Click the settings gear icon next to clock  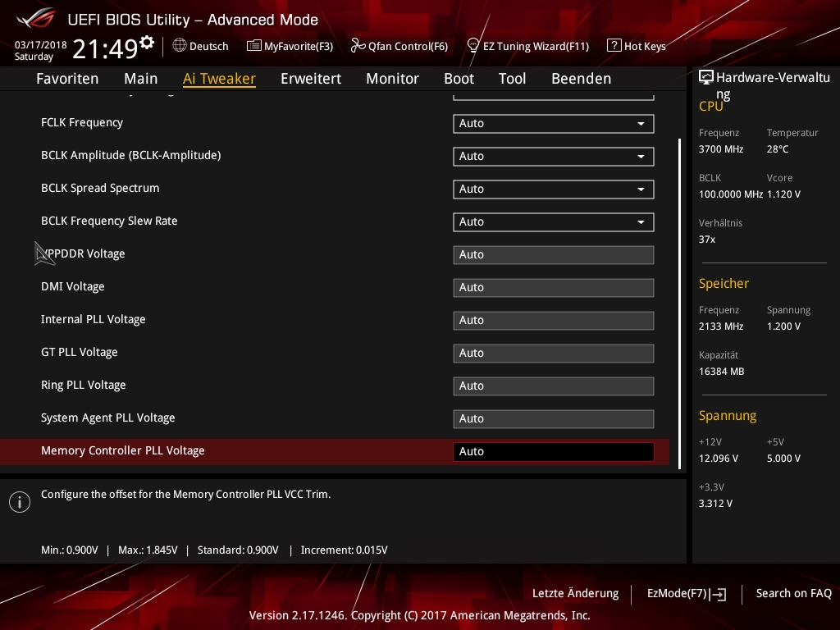pyautogui.click(x=146, y=43)
